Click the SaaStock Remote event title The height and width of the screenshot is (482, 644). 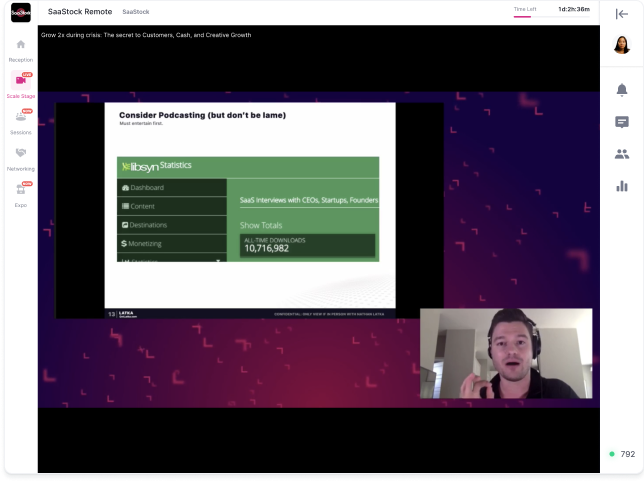(79, 12)
